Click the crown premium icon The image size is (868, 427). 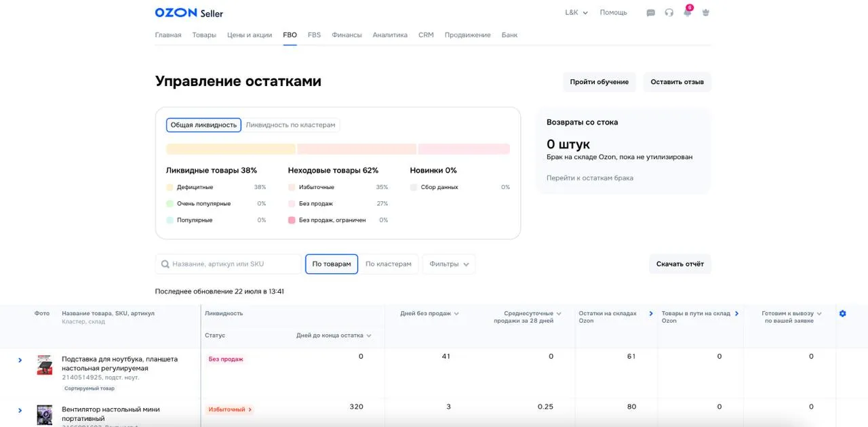click(x=706, y=13)
